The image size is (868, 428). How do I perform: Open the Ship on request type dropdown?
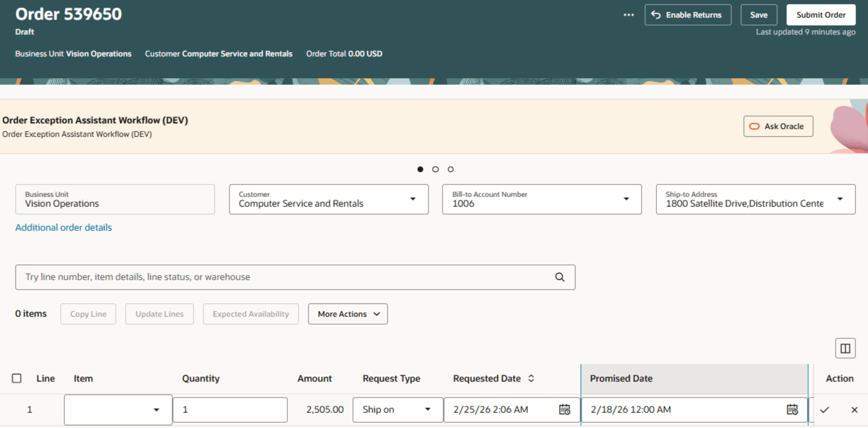428,410
